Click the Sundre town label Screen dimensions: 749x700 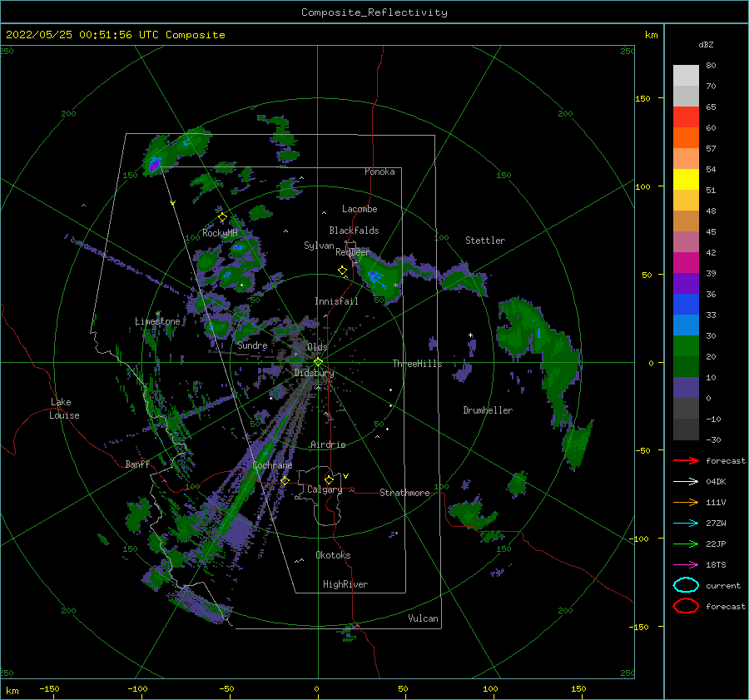tap(252, 345)
